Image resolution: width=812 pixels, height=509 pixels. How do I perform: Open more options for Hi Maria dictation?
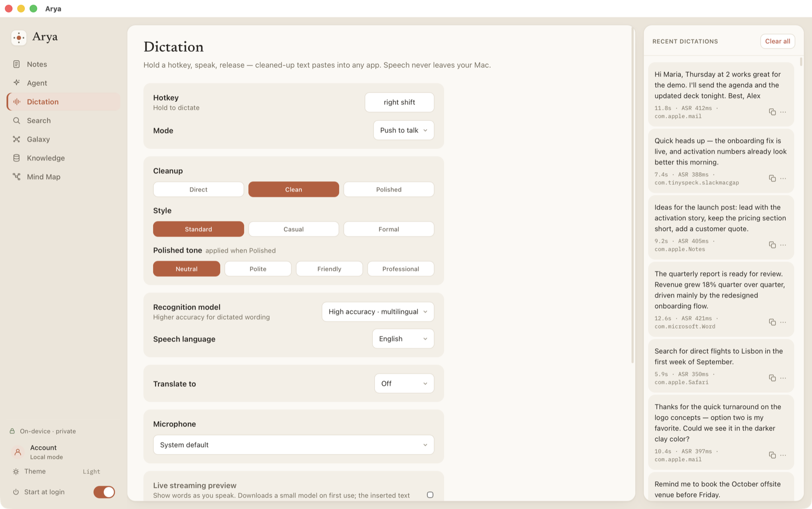coord(783,112)
